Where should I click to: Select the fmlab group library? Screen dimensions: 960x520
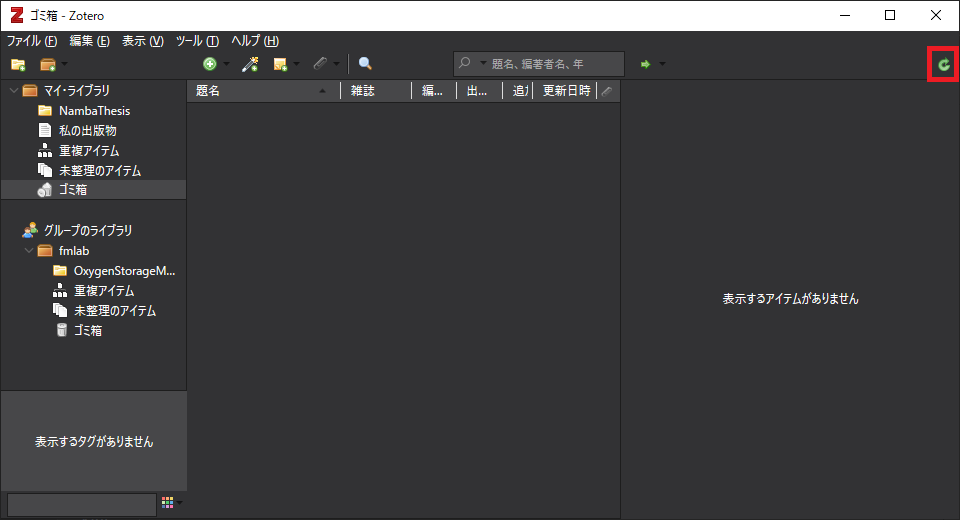[x=74, y=251]
